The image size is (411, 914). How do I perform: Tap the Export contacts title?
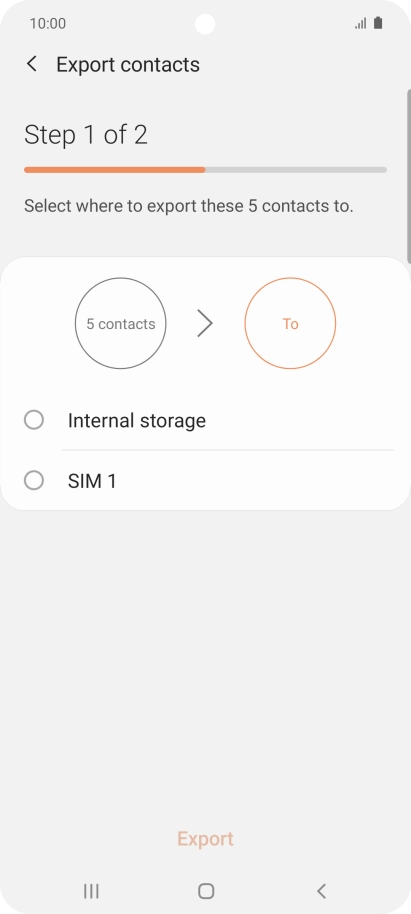point(128,64)
